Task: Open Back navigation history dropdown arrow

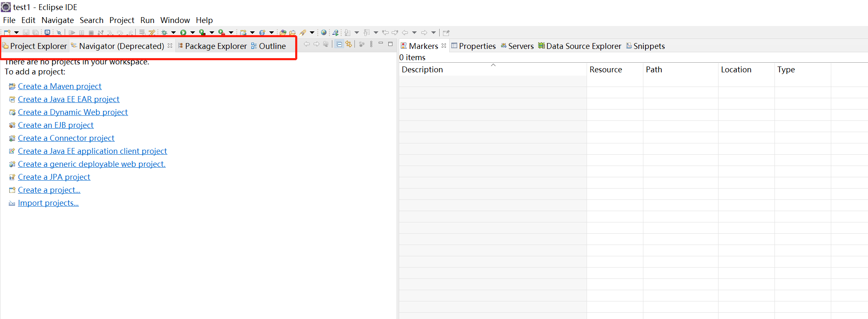Action: click(x=414, y=32)
